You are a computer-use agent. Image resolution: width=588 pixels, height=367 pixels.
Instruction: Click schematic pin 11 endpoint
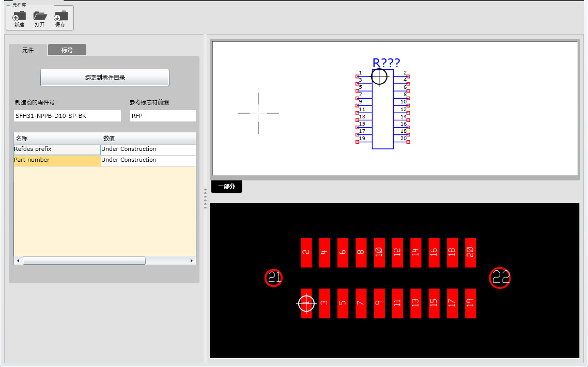point(358,113)
